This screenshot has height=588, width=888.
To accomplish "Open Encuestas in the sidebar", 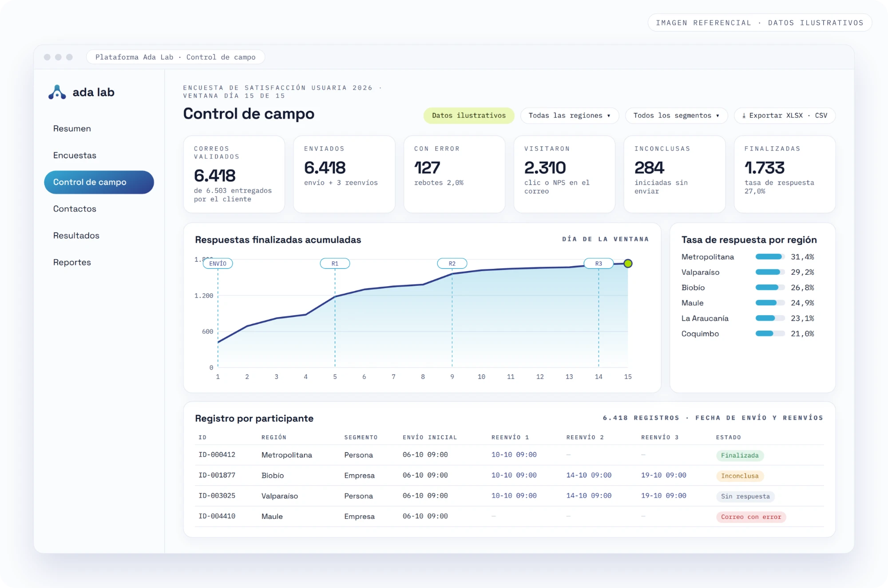I will tap(75, 155).
